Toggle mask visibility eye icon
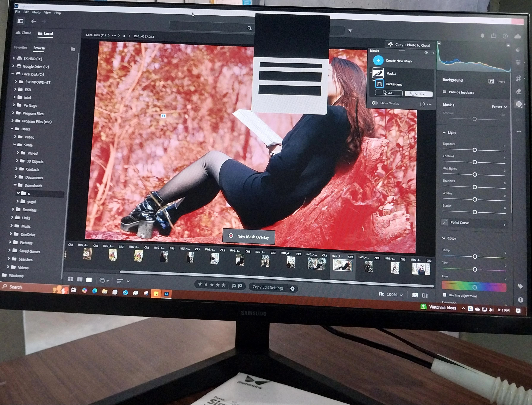Image resolution: width=532 pixels, height=405 pixels. click(x=426, y=53)
